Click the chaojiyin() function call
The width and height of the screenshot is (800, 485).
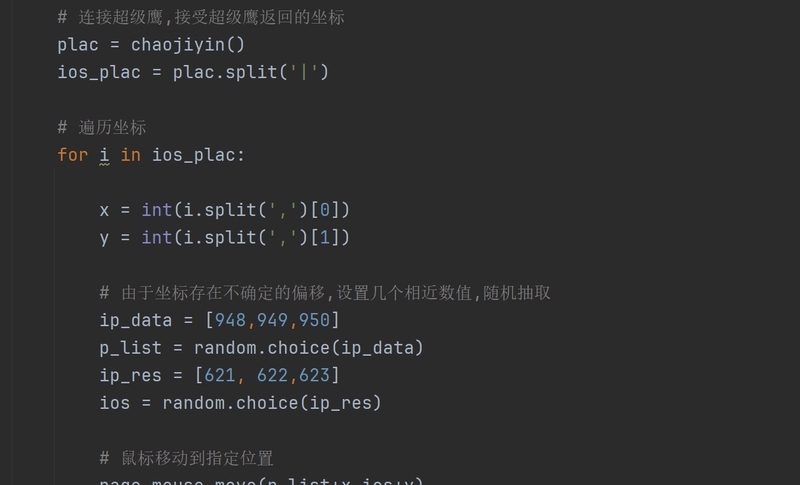coord(188,45)
